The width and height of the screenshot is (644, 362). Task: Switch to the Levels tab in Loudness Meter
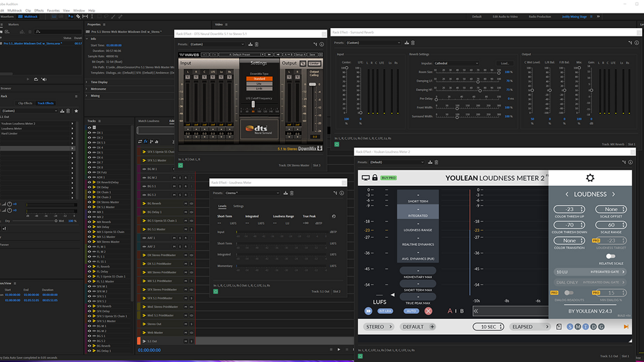(222, 206)
